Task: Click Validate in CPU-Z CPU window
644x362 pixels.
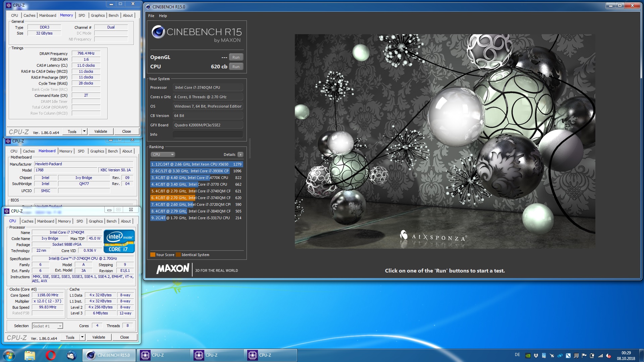Action: point(99,337)
